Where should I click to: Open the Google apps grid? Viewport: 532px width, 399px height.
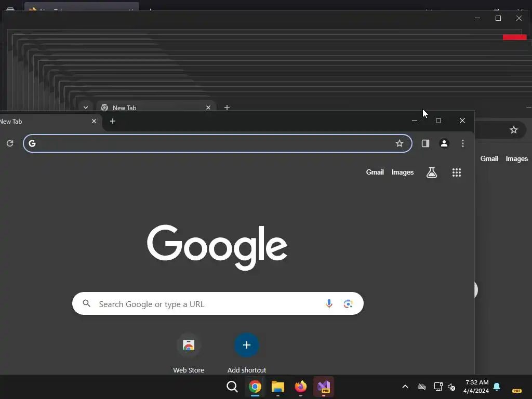[457, 172]
